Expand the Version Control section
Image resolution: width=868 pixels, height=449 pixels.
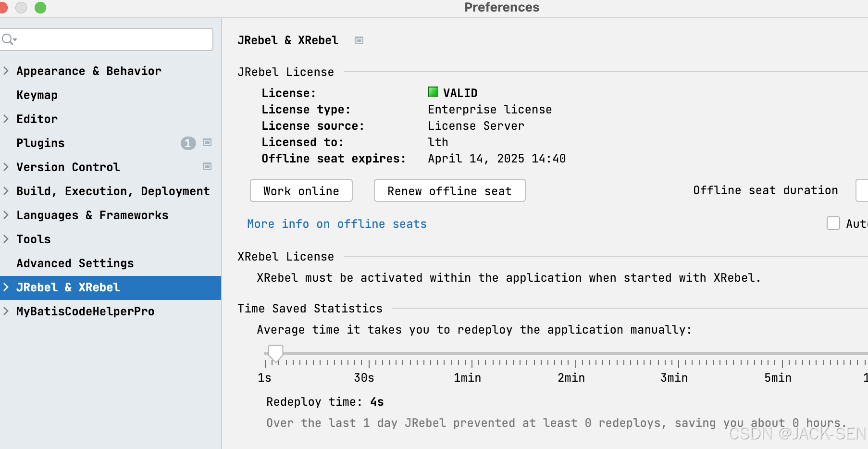[6, 167]
